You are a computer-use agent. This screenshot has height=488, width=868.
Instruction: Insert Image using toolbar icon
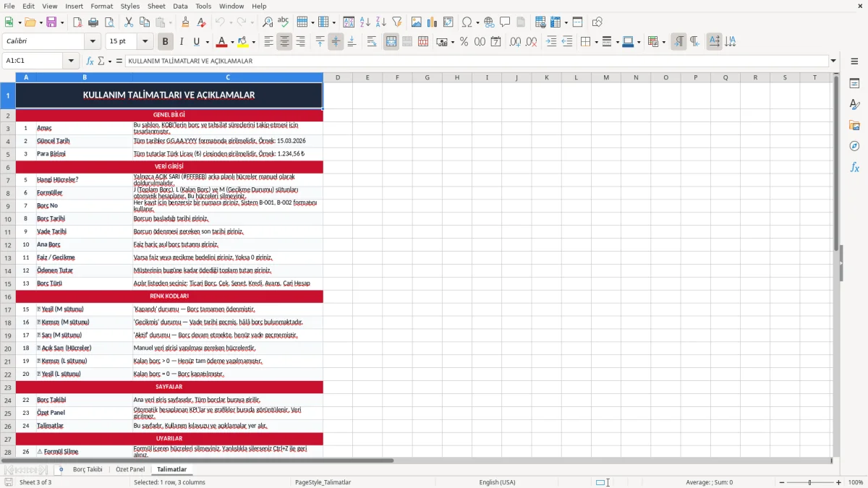click(417, 22)
